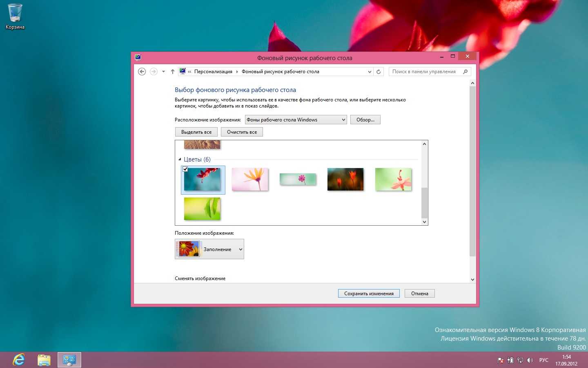This screenshot has height=368, width=588.
Task: Launch Internet Explorer from the taskbar
Action: 19,360
